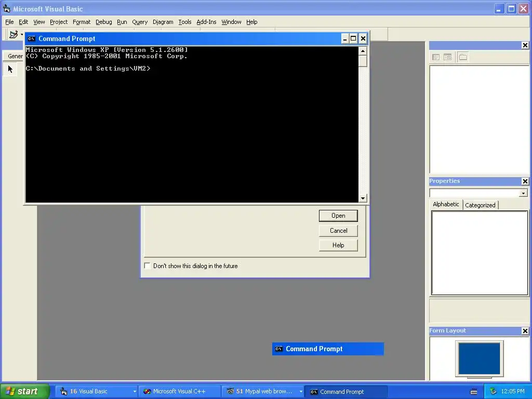This screenshot has width=532, height=399.
Task: Open the Project menu
Action: [x=59, y=22]
